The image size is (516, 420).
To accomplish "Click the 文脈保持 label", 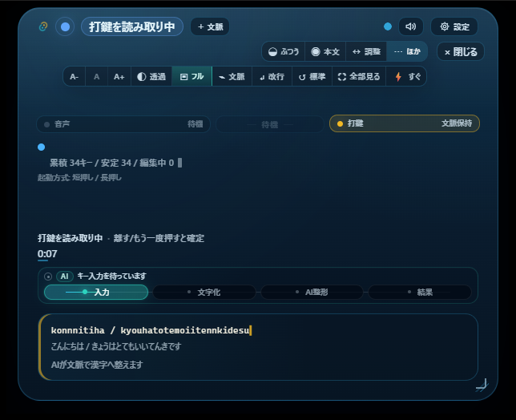I will coord(457,123).
